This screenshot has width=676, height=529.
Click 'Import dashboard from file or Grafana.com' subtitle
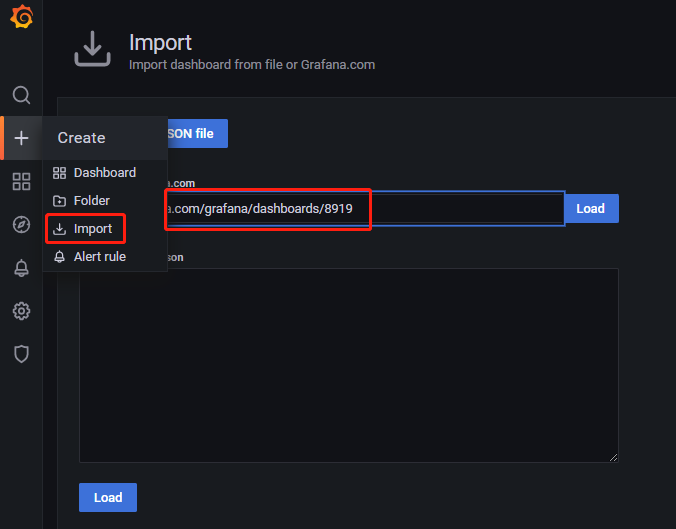(252, 65)
